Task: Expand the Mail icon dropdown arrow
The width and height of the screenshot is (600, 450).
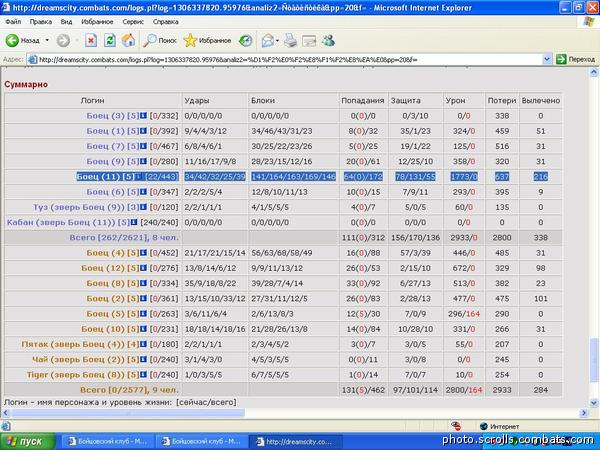Action: coord(277,40)
